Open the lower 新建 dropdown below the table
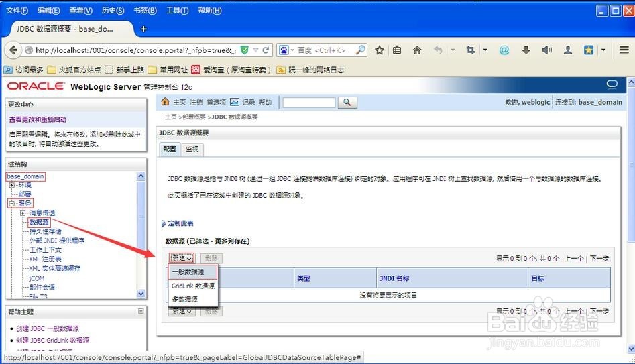Screen dimensions: 635x364 [x=182, y=311]
